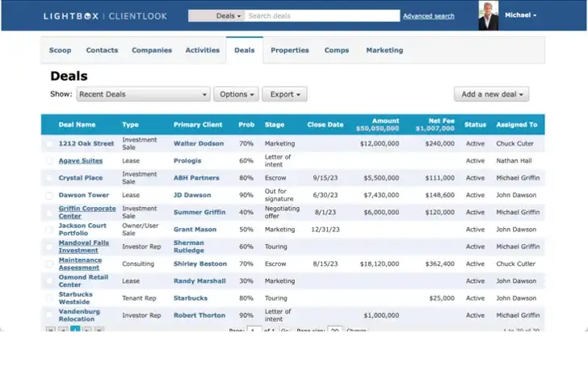Switch to the Marketing tab
The image size is (588, 368).
pyautogui.click(x=384, y=50)
